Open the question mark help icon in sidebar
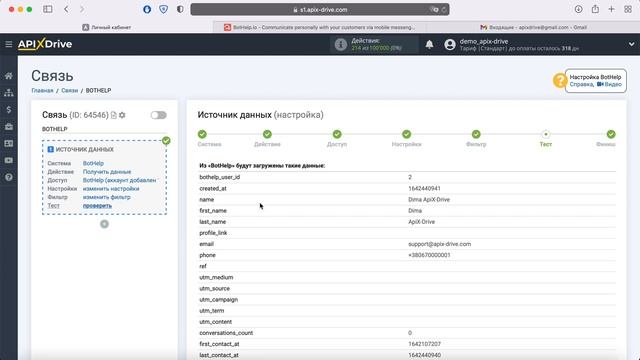 pos(9,178)
